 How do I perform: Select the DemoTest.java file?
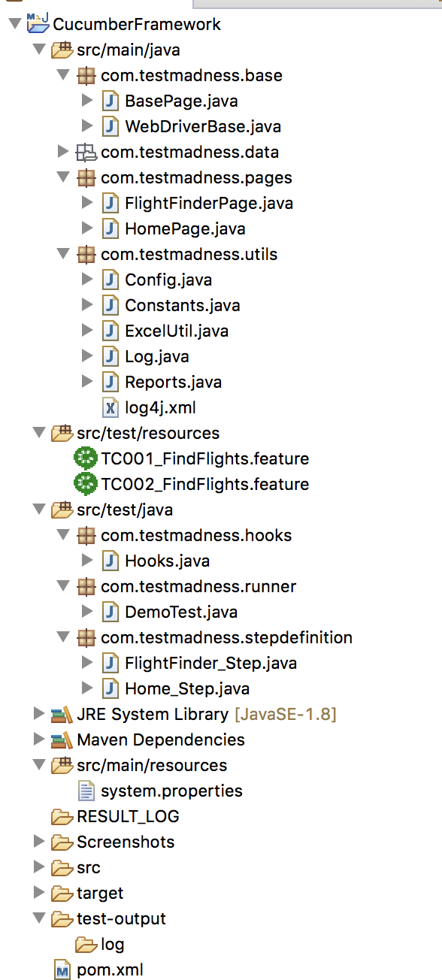pyautogui.click(x=170, y=612)
